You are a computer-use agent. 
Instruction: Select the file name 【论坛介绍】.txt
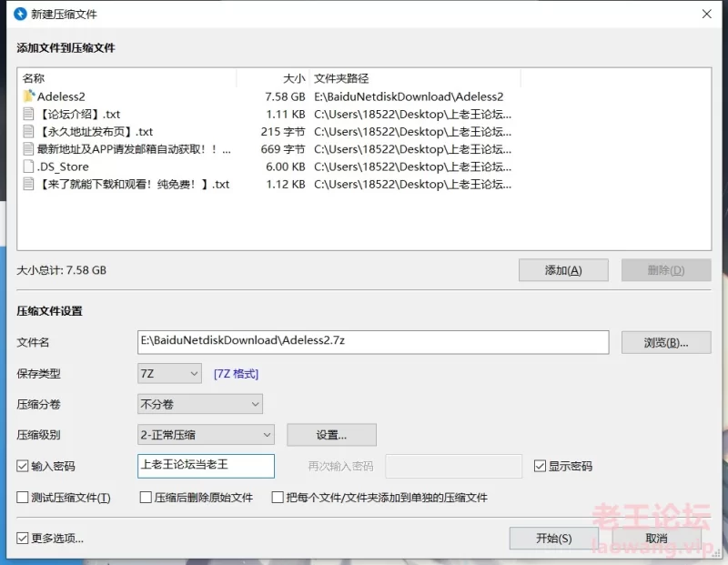coord(79,114)
